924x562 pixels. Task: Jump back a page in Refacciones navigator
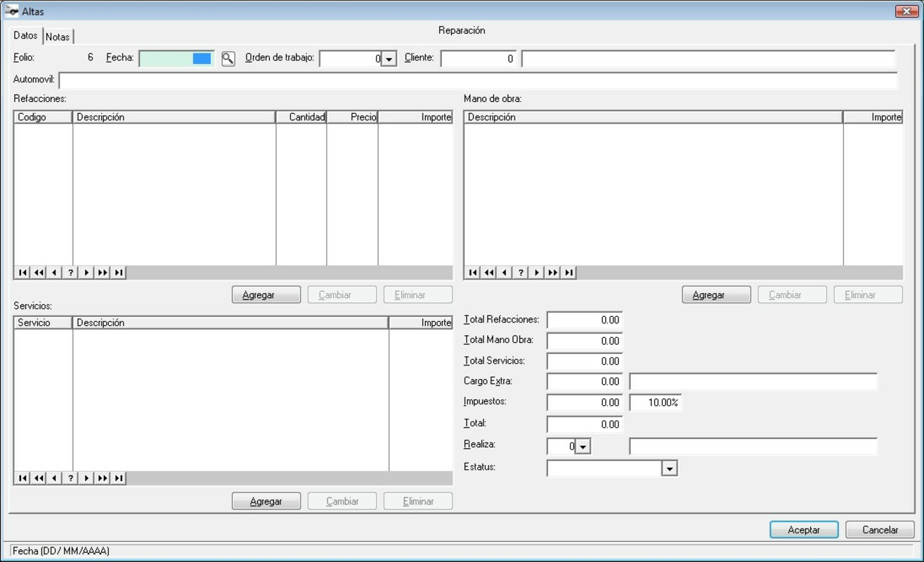[x=39, y=273]
